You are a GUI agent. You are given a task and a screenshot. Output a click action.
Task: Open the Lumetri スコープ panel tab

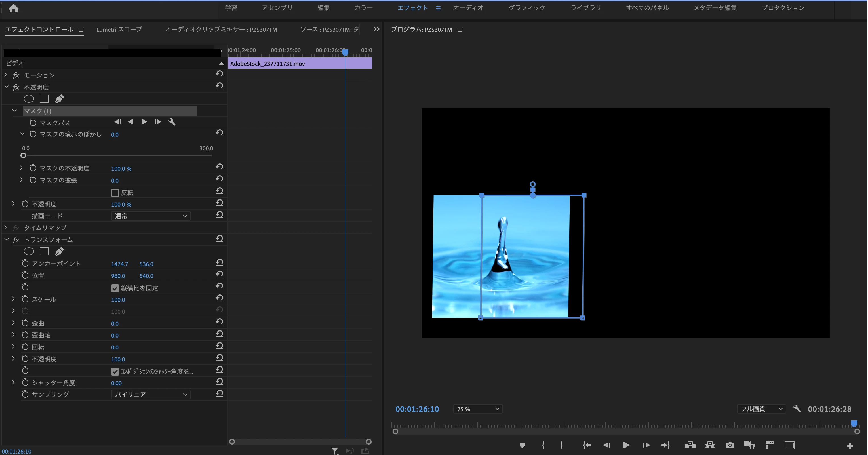click(x=119, y=30)
